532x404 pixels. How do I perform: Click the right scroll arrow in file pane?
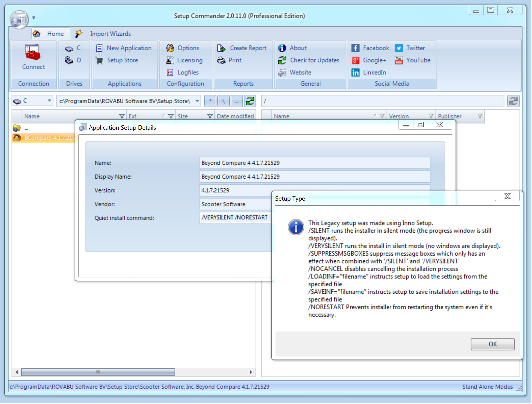tap(251, 372)
